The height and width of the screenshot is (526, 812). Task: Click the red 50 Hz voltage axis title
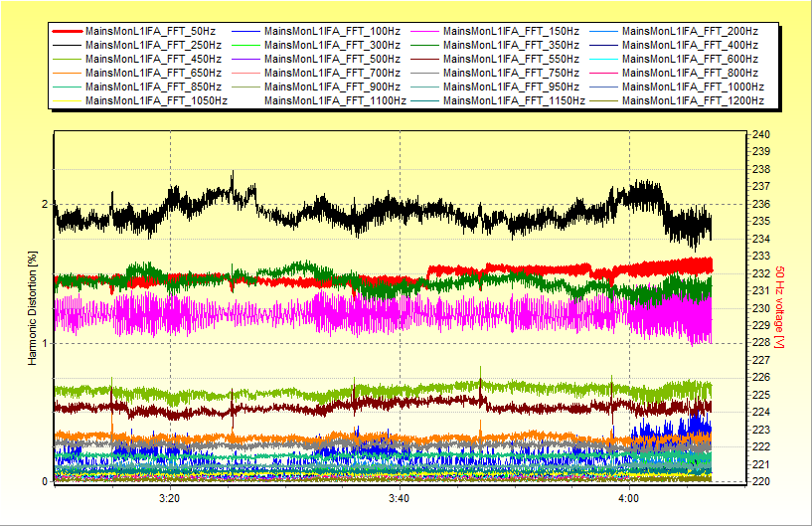(x=781, y=307)
